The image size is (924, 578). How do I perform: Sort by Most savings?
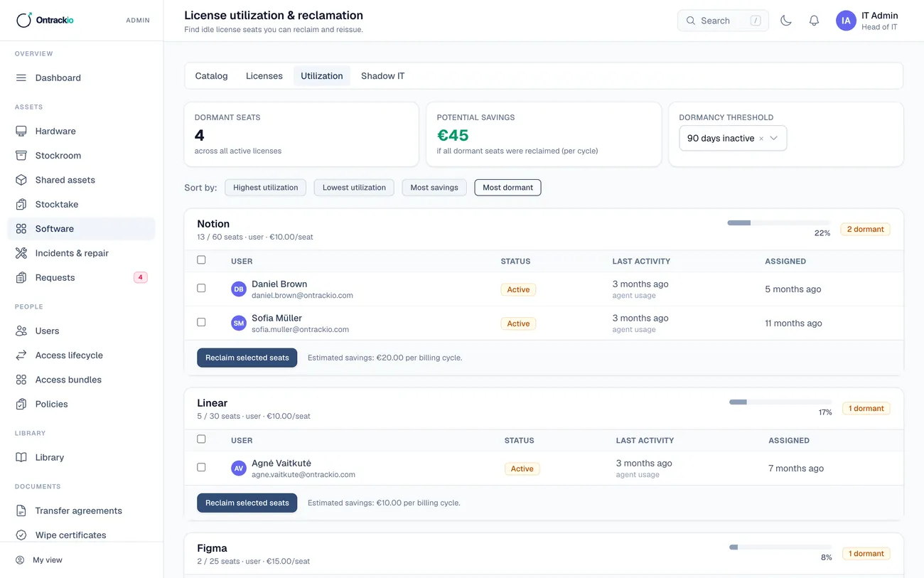[x=434, y=188]
